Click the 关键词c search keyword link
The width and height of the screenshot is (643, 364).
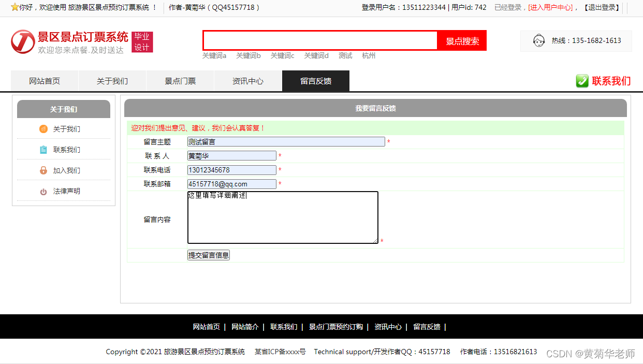click(282, 55)
